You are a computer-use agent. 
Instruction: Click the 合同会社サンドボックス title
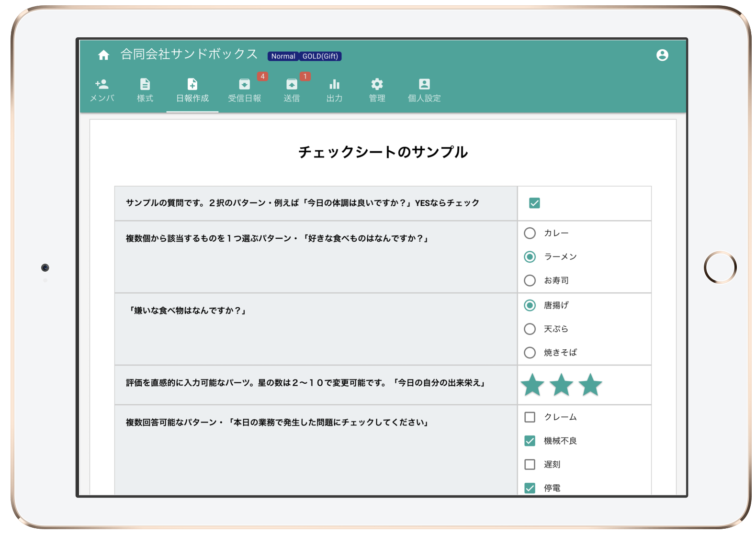click(x=189, y=54)
